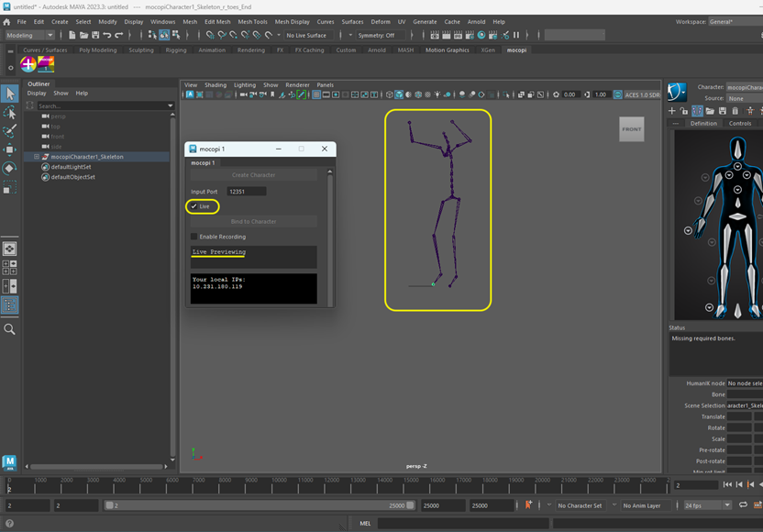Open the Windows menu
Screen dimensions: 763x532
click(162, 21)
